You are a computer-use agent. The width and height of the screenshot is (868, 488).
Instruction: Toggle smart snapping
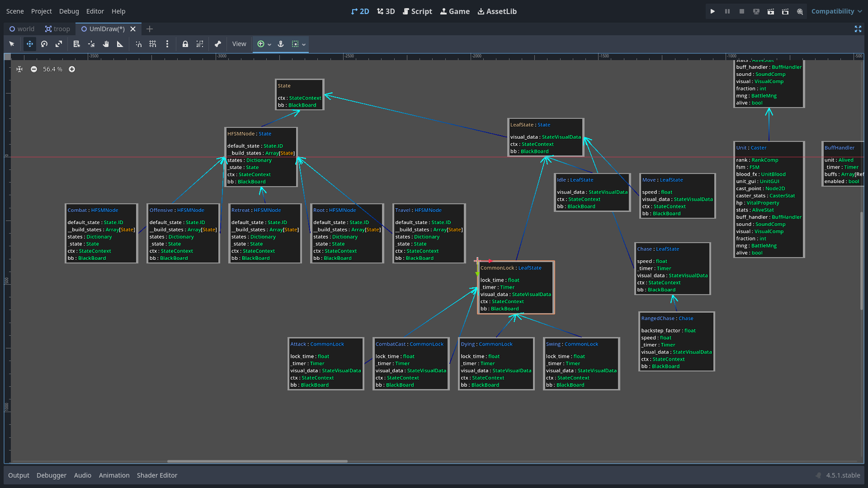coord(138,44)
